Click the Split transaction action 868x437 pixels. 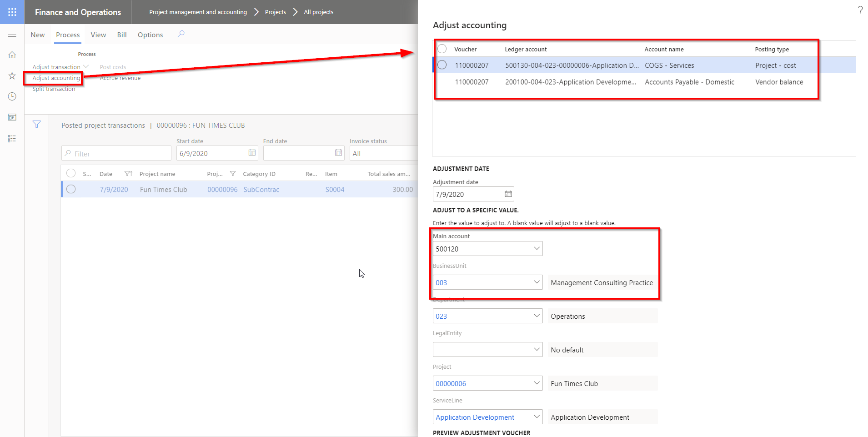tap(53, 89)
